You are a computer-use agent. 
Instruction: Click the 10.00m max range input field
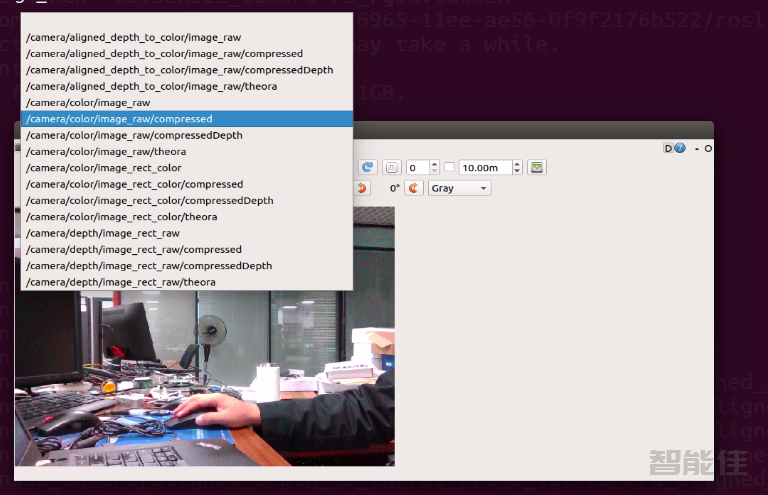485,167
